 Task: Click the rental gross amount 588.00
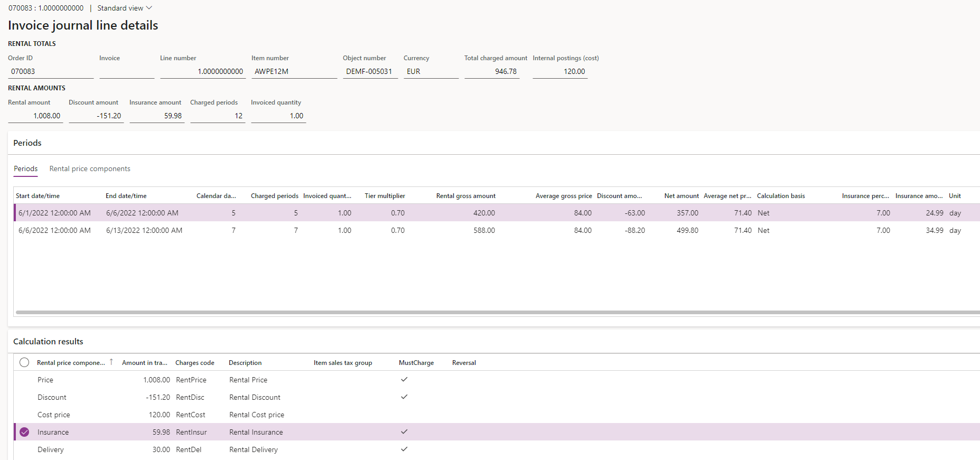click(x=484, y=230)
